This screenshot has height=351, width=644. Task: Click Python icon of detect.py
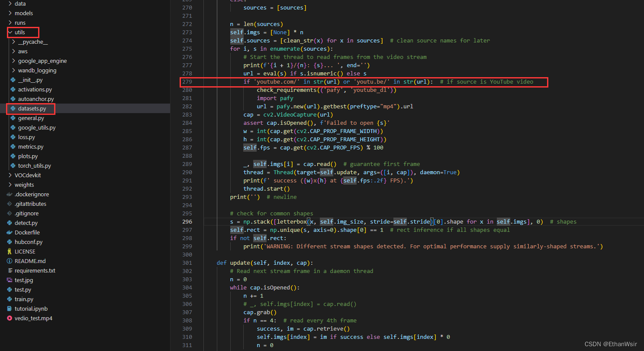(10, 223)
